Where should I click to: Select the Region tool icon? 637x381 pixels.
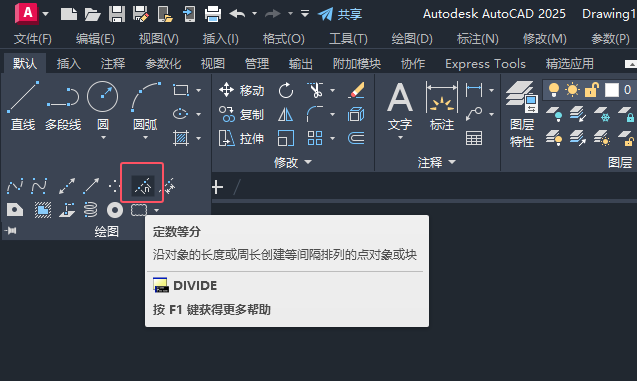15,210
